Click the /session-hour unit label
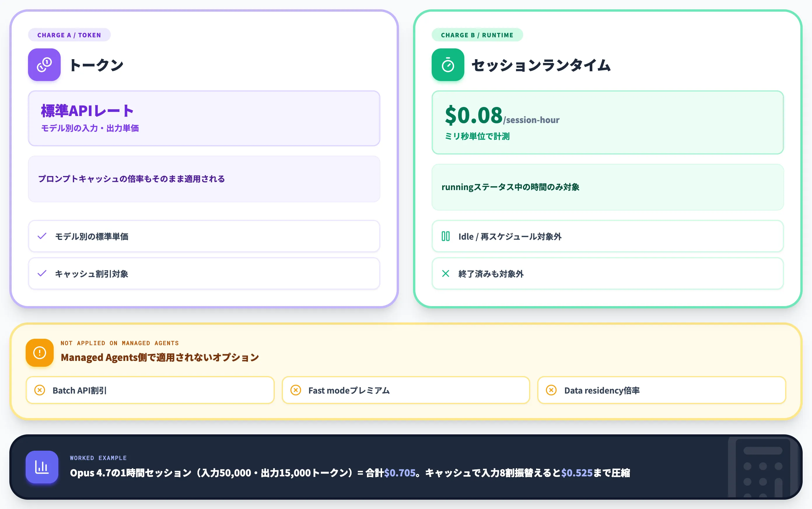812x509 pixels. click(531, 120)
